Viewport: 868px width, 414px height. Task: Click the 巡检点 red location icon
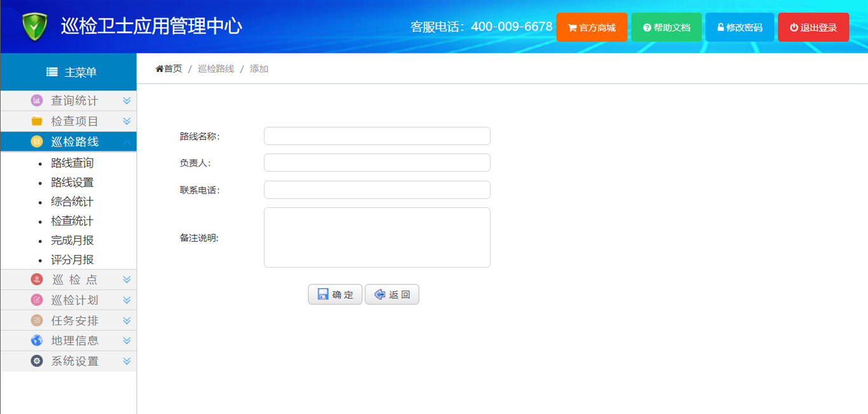[x=37, y=279]
